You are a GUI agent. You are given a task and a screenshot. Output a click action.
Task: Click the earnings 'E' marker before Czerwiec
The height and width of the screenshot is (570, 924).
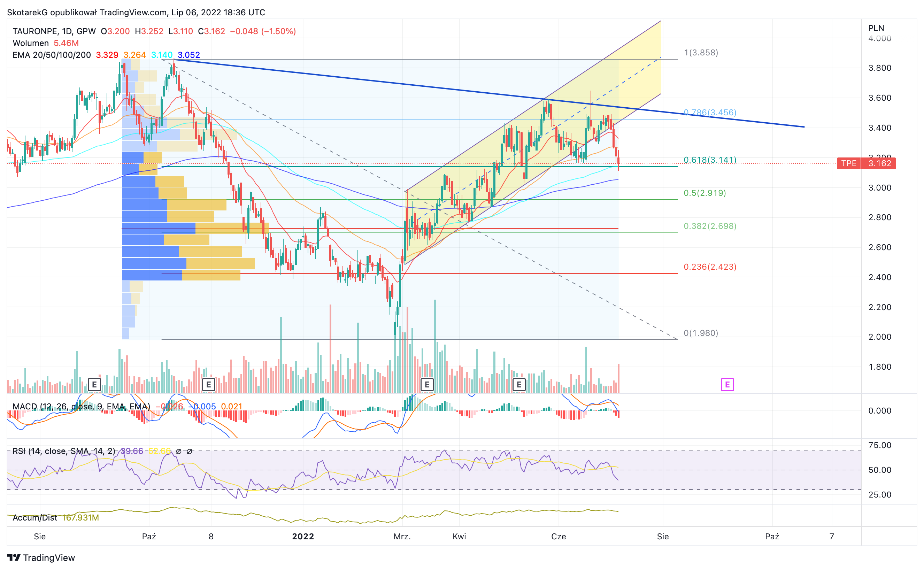[x=519, y=385]
